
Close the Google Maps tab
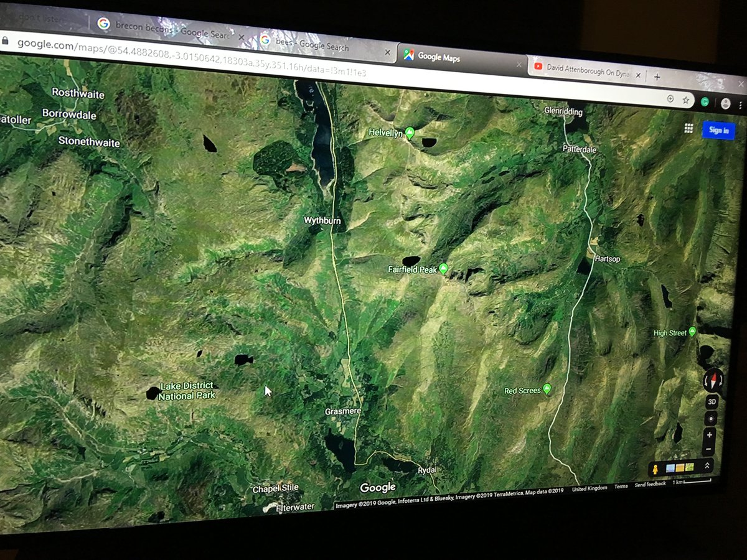(519, 64)
